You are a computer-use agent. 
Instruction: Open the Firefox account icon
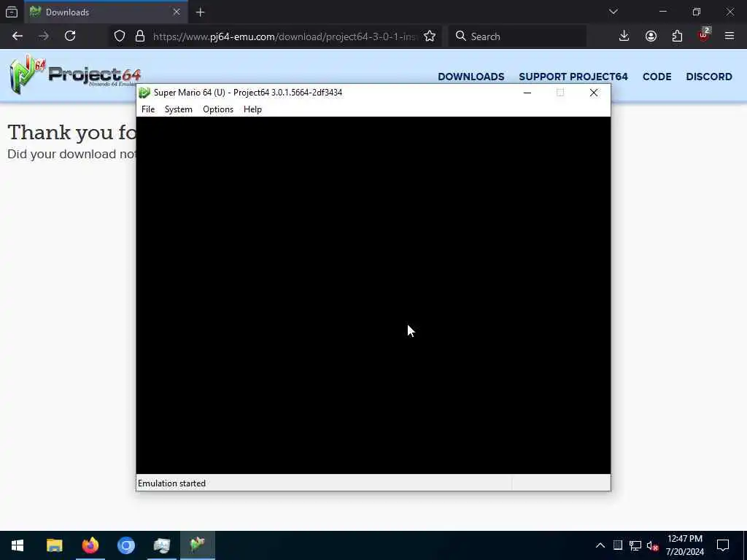[651, 36]
